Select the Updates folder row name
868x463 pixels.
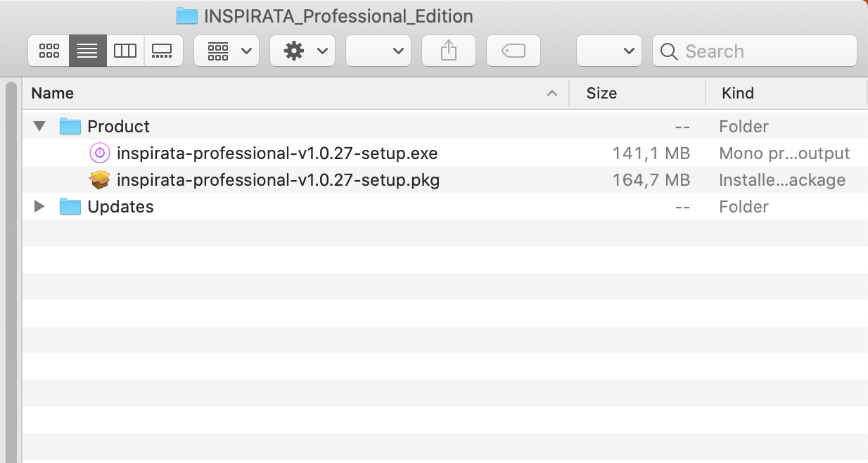tap(120, 207)
